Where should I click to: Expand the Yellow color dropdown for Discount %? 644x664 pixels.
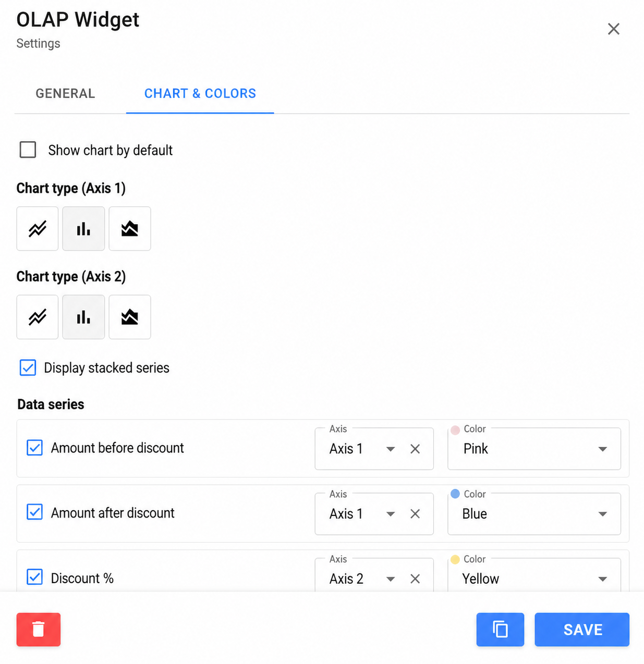534,575
